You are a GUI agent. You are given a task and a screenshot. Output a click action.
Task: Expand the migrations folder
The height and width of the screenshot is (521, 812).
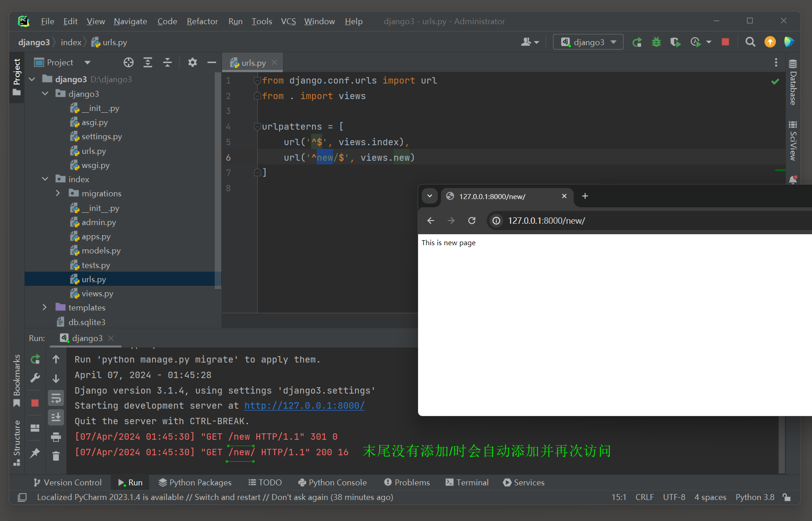tap(58, 193)
